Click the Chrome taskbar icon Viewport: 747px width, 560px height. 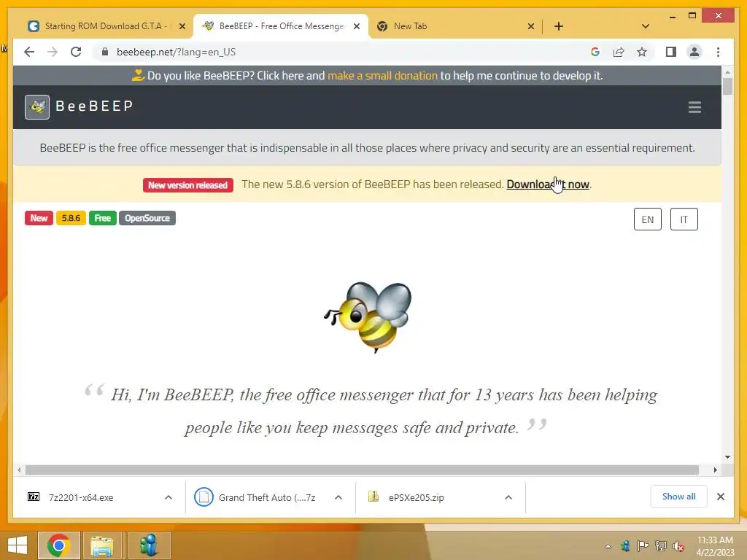58,545
